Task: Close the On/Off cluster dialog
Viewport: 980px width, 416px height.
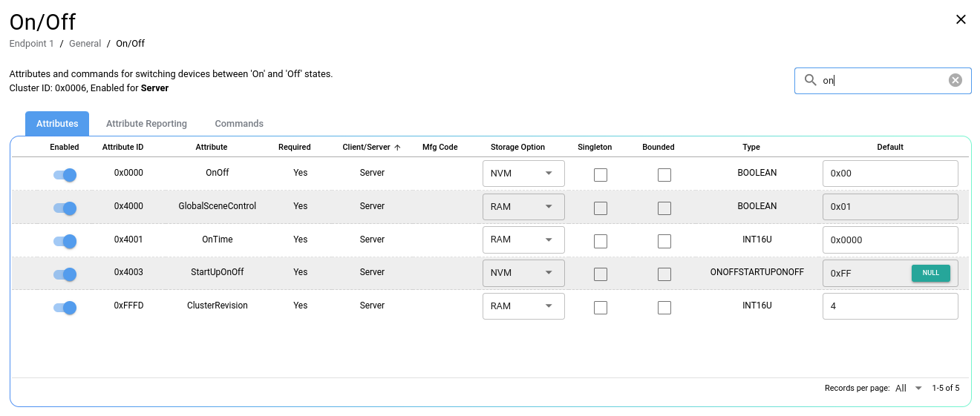Action: coord(961,20)
